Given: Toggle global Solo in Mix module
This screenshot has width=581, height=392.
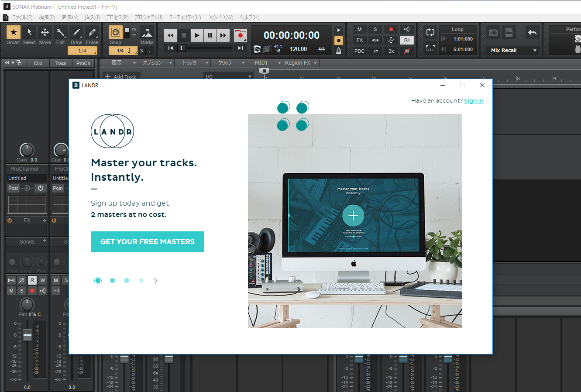Looking at the screenshot, I should 375,29.
